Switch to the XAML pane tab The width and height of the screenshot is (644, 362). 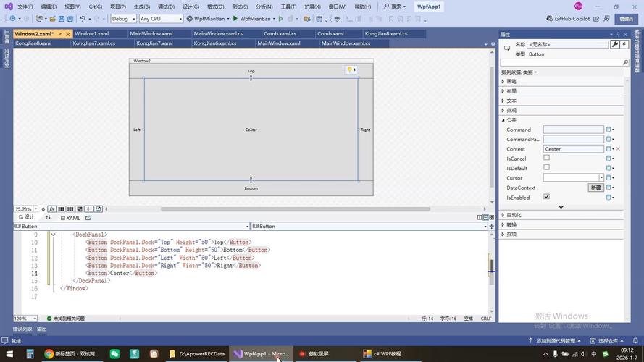point(71,218)
